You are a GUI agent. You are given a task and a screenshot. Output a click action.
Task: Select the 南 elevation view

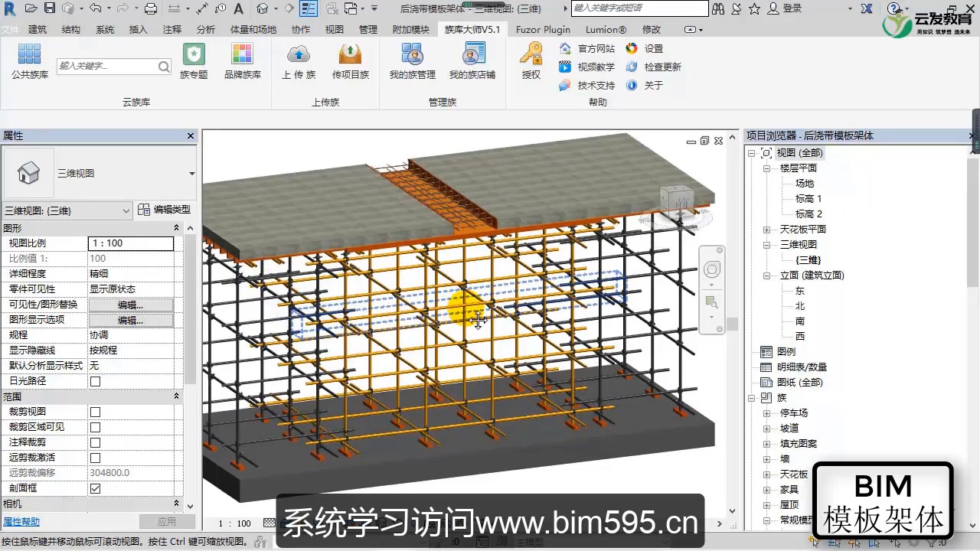point(800,321)
